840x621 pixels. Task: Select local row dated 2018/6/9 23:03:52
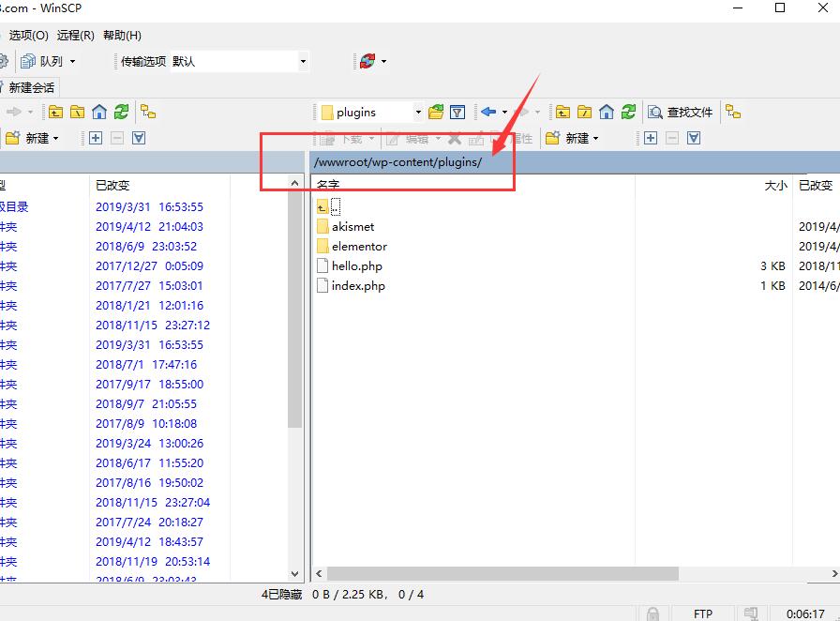(146, 247)
